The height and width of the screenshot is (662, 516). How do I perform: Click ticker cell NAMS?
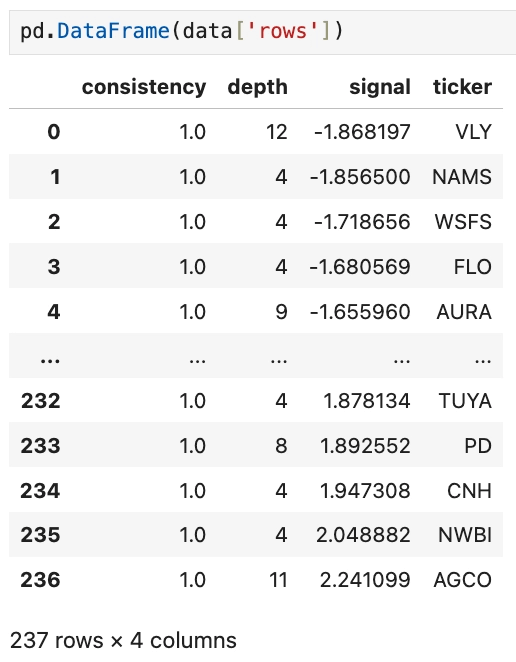click(x=462, y=176)
